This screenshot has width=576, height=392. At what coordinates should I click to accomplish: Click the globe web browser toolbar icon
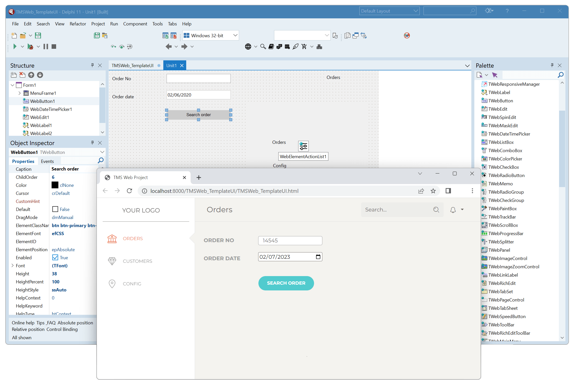[248, 46]
